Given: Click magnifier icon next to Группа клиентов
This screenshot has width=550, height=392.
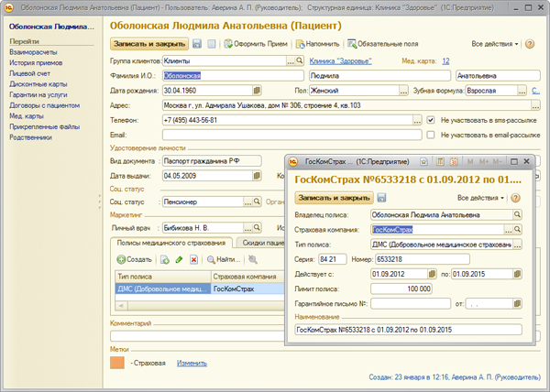Looking at the screenshot, I should 299,60.
